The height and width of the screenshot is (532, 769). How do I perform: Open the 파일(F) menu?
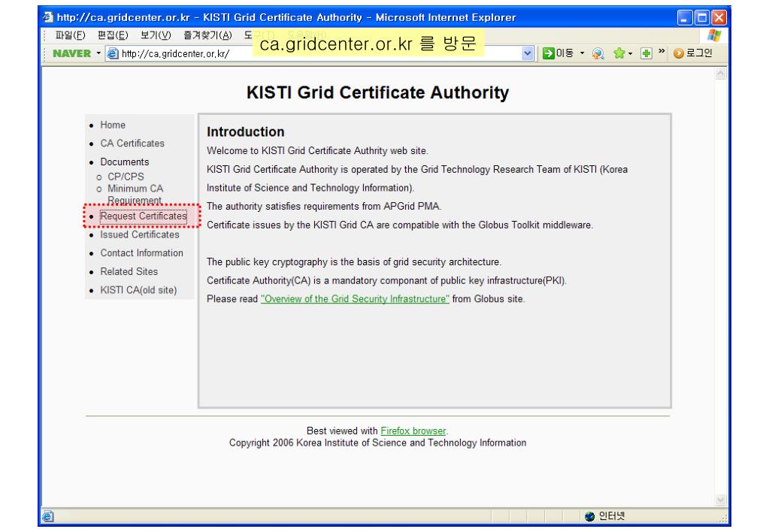coord(70,35)
